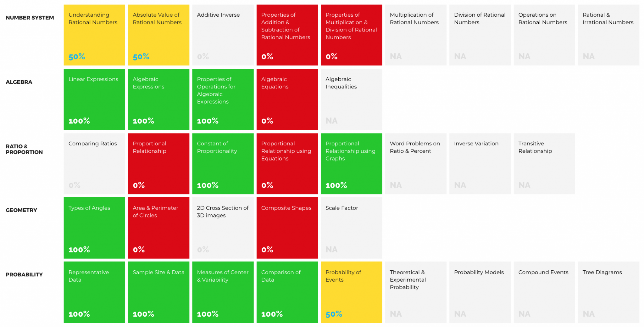Open the Linear Expressions green tile
Viewport: 644px width, 327px height.
click(94, 99)
